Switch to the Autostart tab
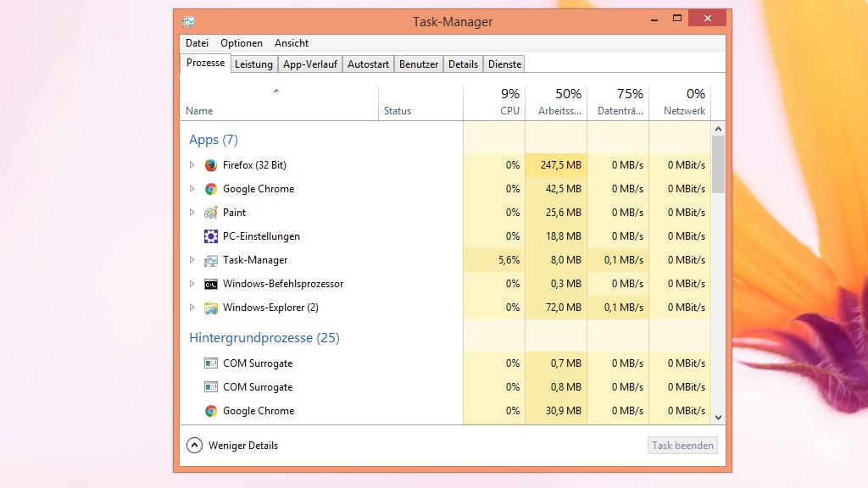This screenshot has width=868, height=488. (368, 63)
